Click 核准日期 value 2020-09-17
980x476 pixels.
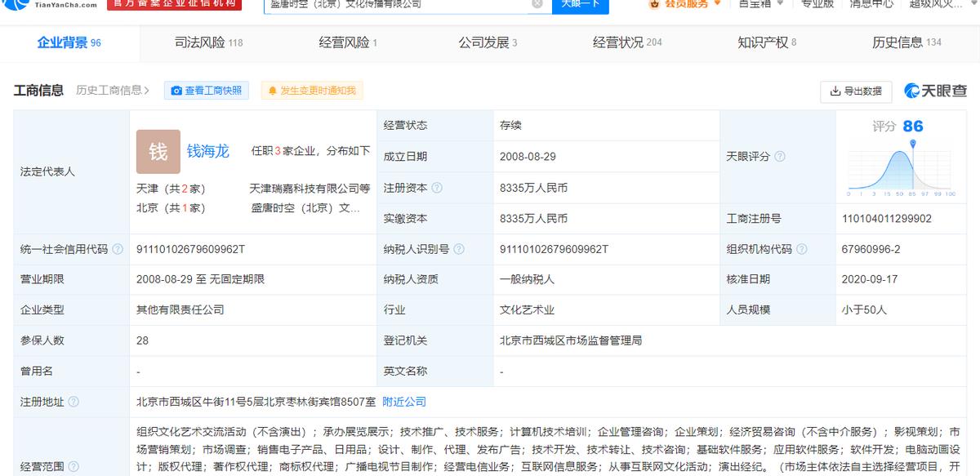click(x=870, y=279)
